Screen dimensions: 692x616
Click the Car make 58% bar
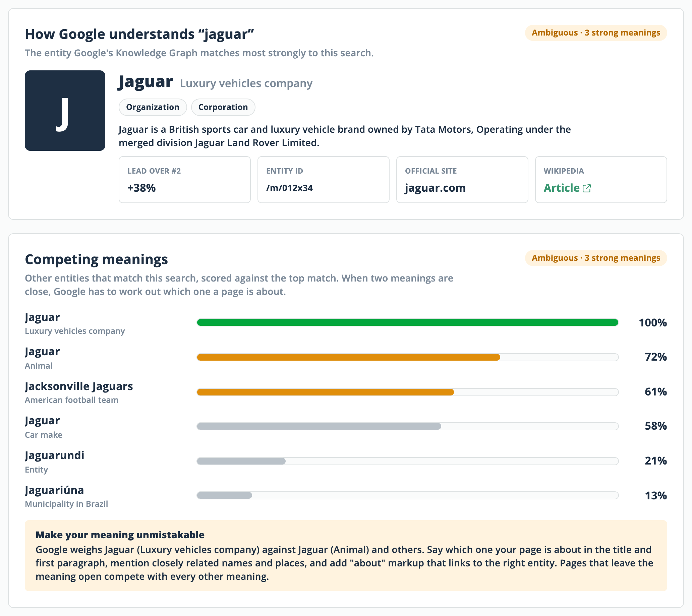coord(319,426)
